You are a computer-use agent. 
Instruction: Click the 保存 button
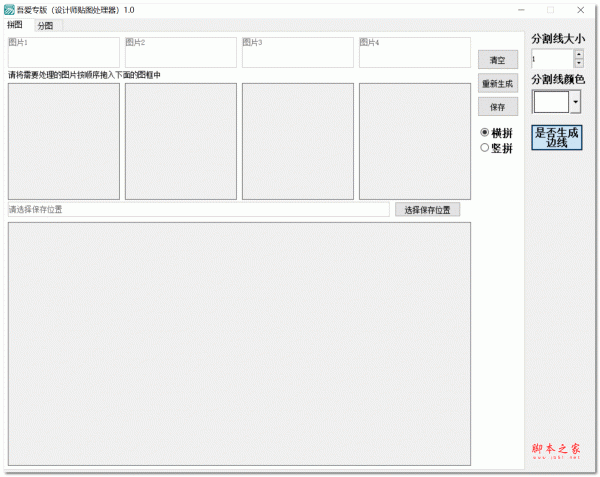(498, 107)
